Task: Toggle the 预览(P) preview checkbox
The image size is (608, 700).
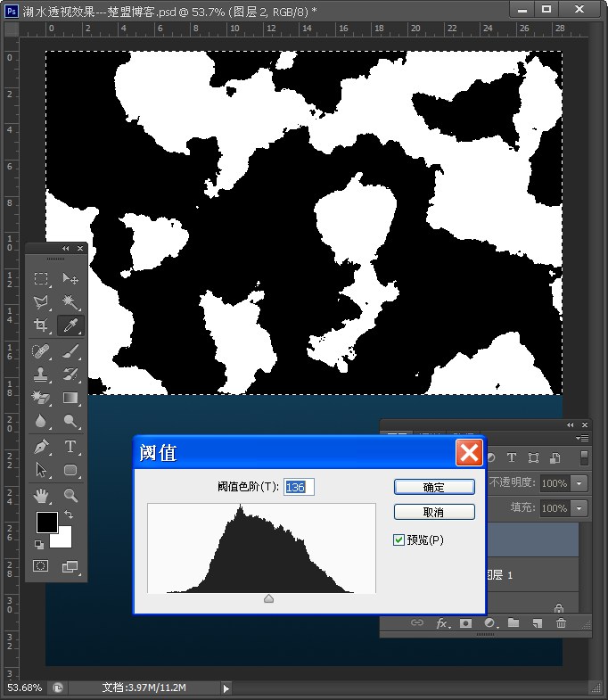Action: [x=398, y=540]
